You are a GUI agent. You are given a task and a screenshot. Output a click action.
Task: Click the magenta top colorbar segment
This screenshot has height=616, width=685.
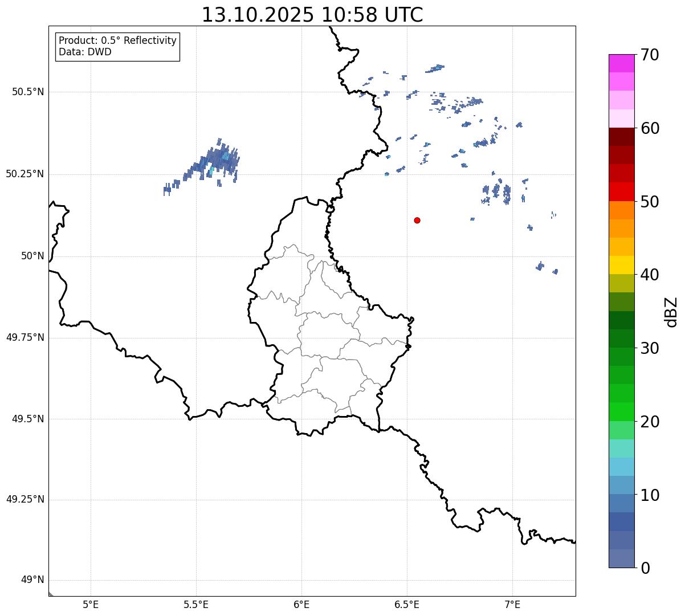click(x=621, y=63)
